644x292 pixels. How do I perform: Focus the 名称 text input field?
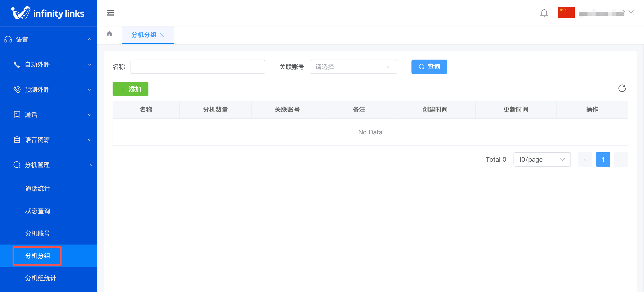pos(198,67)
